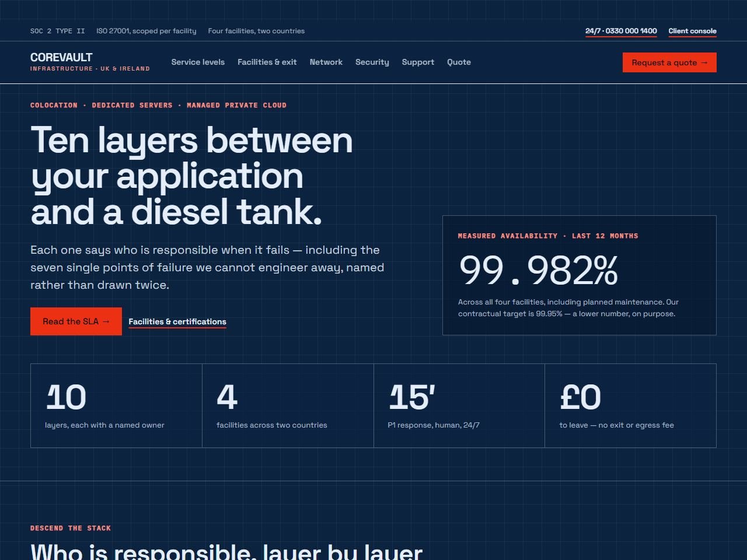Click layers, each with a named owner caption
Viewport: 747px width, 560px height.
pos(104,425)
